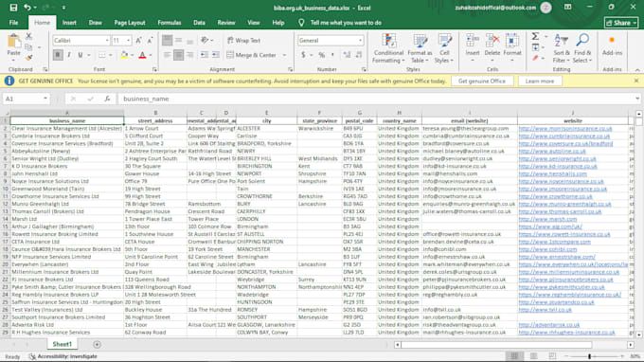Expand the formula bar

[637, 99]
